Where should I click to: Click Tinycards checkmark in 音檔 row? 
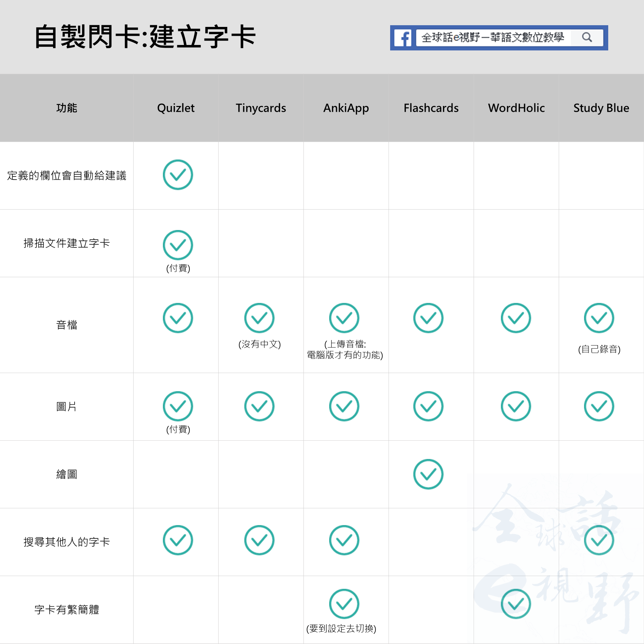259,318
